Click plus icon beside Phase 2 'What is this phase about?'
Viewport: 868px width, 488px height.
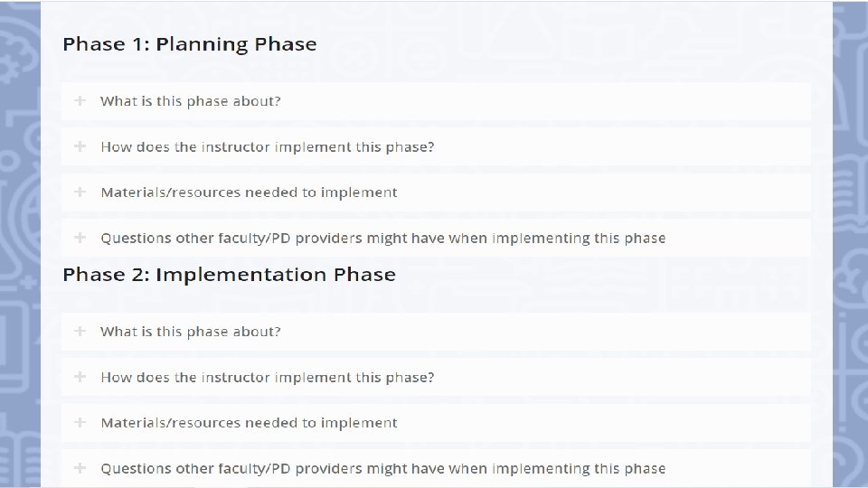[x=80, y=331]
